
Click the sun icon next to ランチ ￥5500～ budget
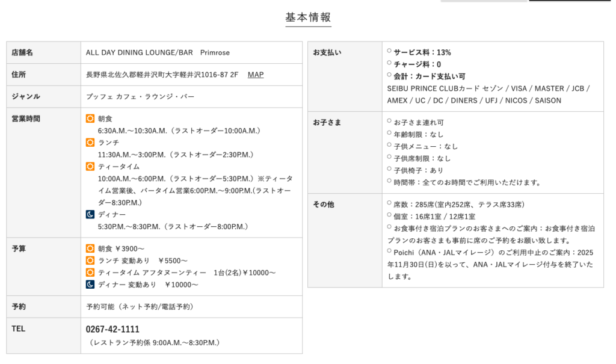pyautogui.click(x=90, y=261)
